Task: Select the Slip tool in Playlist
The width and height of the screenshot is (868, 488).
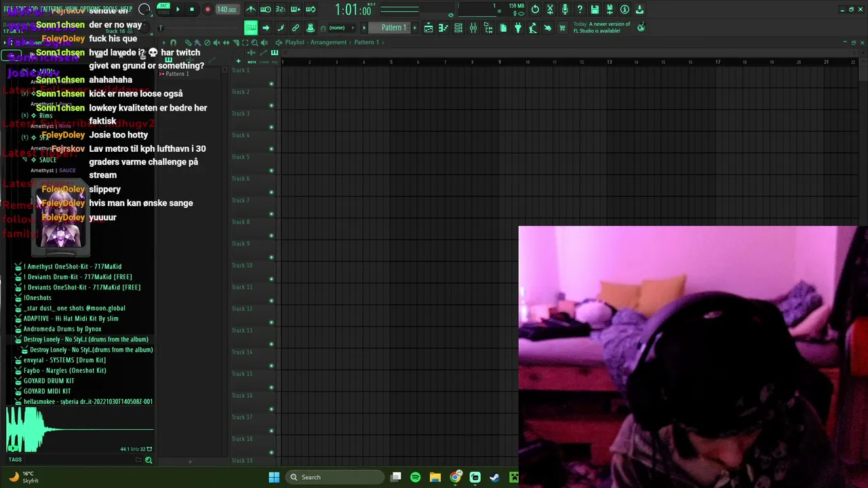Action: (x=226, y=43)
